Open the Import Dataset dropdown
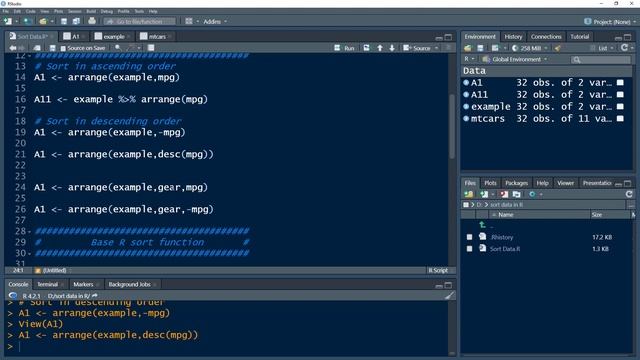The width and height of the screenshot is (640, 360). pyautogui.click(x=498, y=48)
